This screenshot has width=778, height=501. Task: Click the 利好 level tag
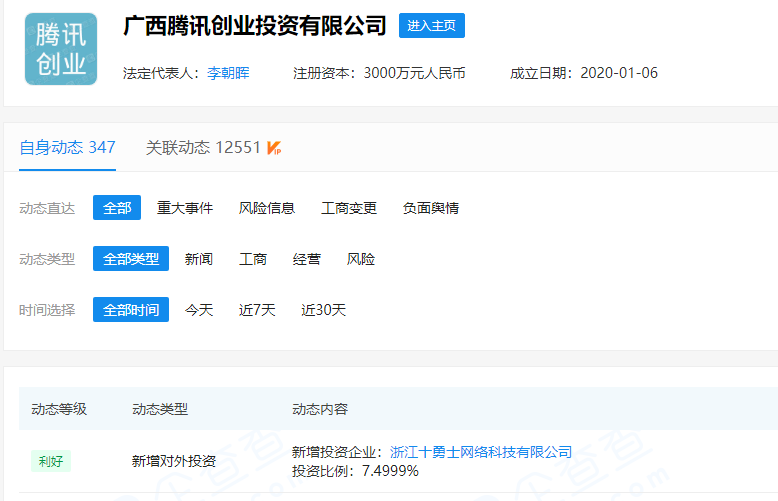51,461
